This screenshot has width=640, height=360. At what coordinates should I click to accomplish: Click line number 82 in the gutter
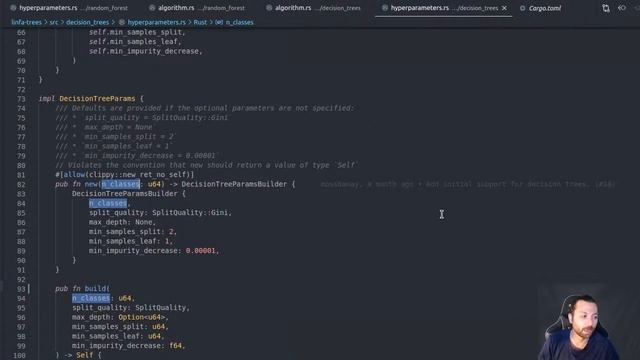pos(21,184)
